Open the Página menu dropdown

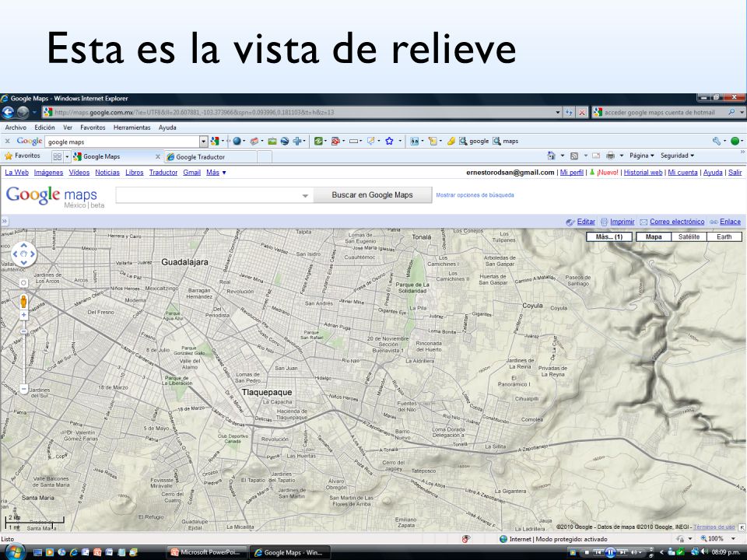tap(642, 156)
